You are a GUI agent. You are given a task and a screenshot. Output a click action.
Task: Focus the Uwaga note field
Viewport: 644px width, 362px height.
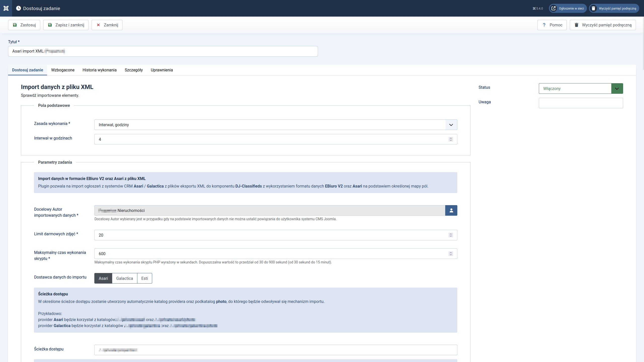[581, 103]
